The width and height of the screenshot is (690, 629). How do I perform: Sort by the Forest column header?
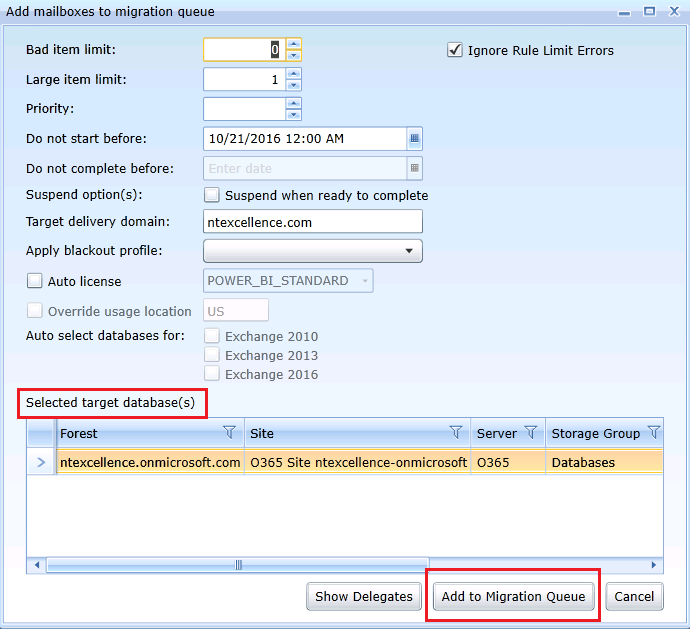(150, 433)
